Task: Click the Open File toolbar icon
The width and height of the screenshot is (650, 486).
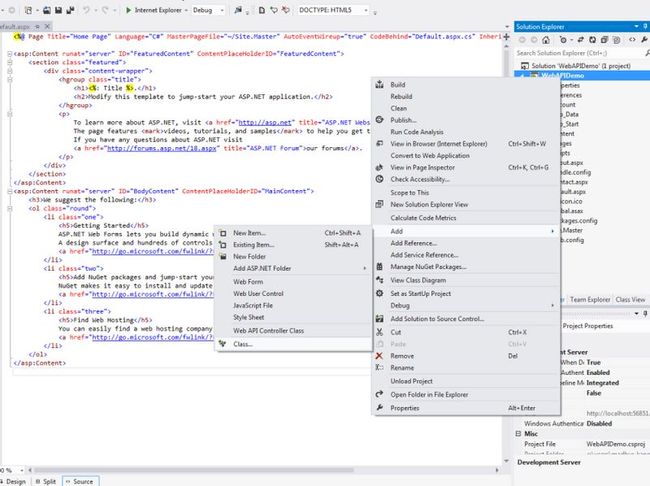Action: tap(47, 10)
